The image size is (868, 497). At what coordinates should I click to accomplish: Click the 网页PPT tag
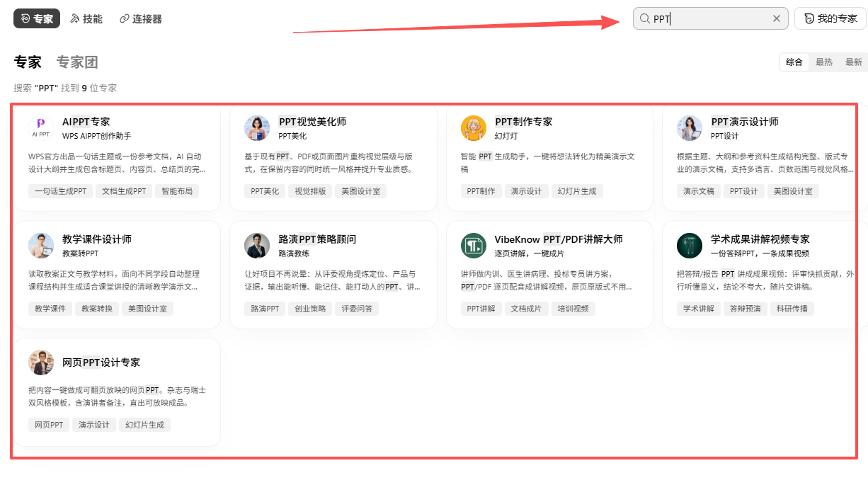(x=49, y=425)
